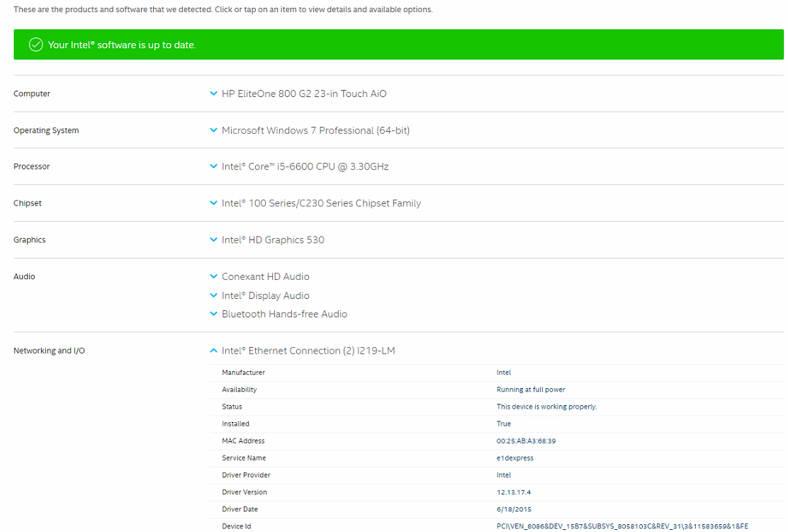
Task: Collapse Intel Ethernet Connection (2) I219-LM
Action: click(303, 351)
